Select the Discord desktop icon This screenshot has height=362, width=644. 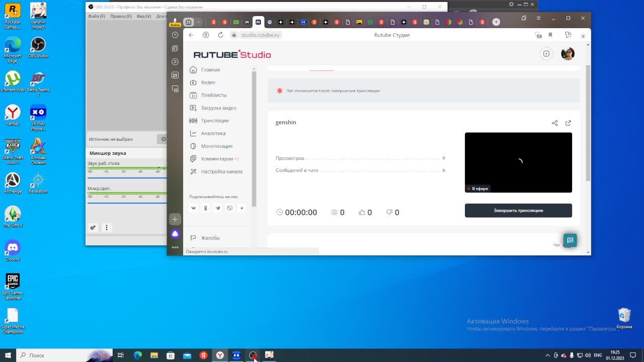click(13, 250)
